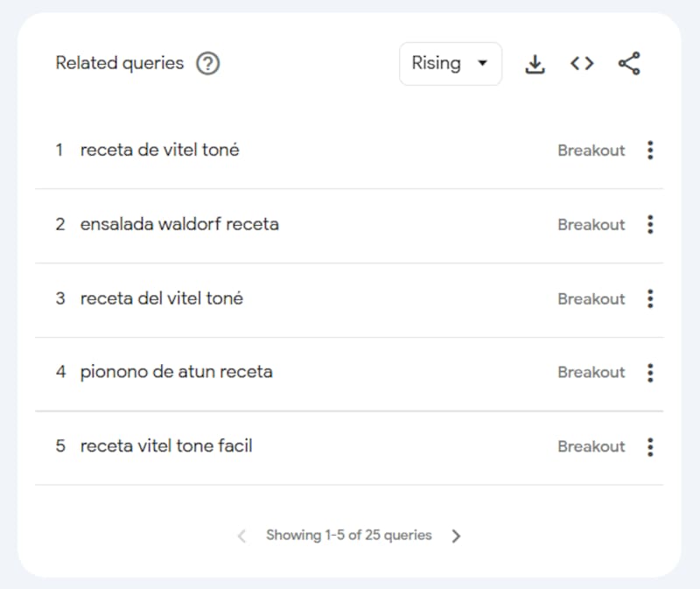This screenshot has height=589, width=700.
Task: Open options for 'receta del vitel toné'
Action: click(x=650, y=299)
